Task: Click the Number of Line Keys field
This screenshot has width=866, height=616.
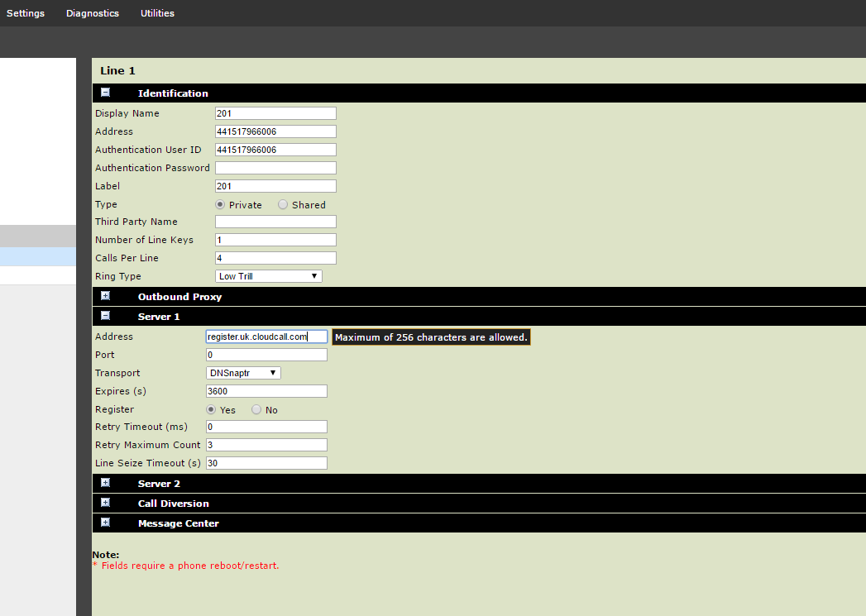Action: coord(275,240)
